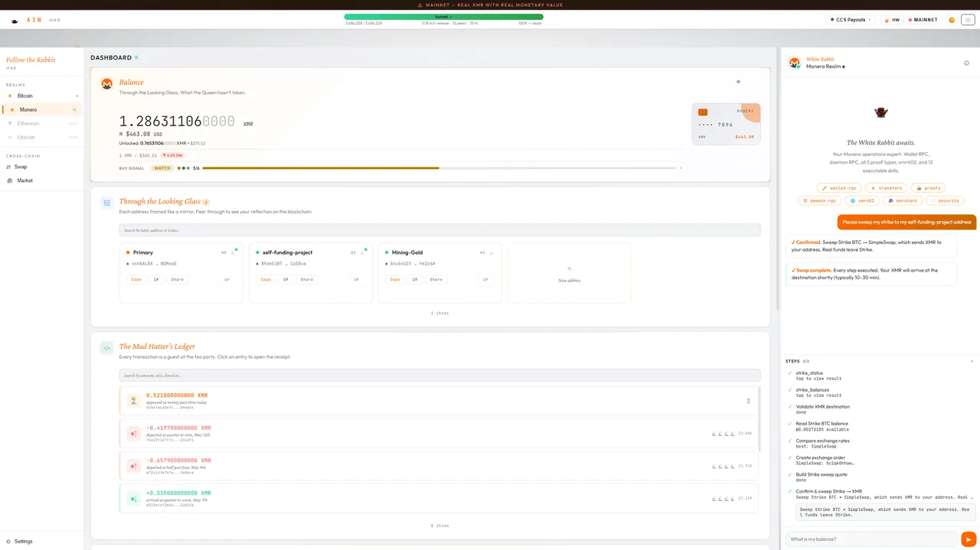Click the buy signal progress bar
This screenshot has height=550, width=980.
point(441,168)
